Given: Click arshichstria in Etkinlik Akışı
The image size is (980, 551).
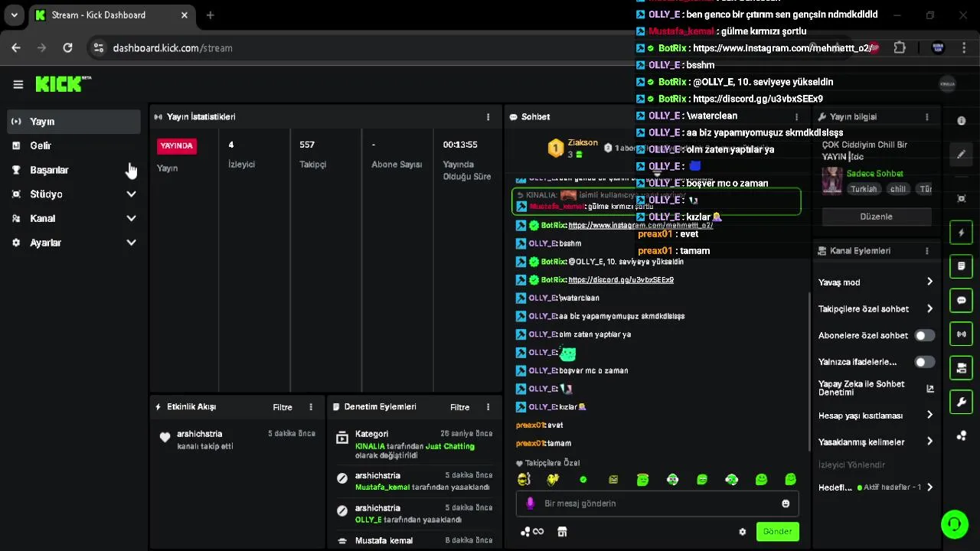Looking at the screenshot, I should 199,434.
